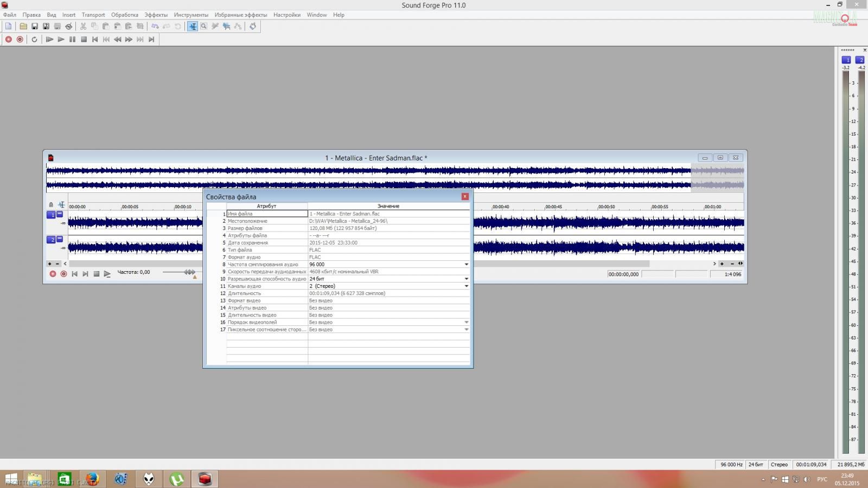Save the file with the floppy disk icon
Image resolution: width=868 pixels, height=488 pixels.
(35, 26)
